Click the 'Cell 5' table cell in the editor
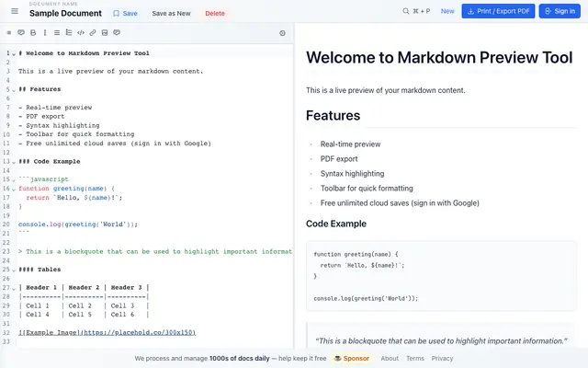 coord(80,315)
